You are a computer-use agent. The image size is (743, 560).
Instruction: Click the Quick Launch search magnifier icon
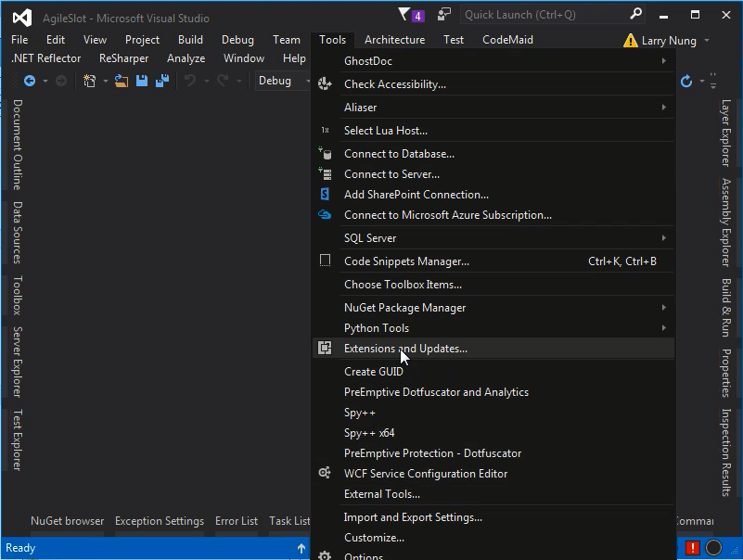(635, 14)
